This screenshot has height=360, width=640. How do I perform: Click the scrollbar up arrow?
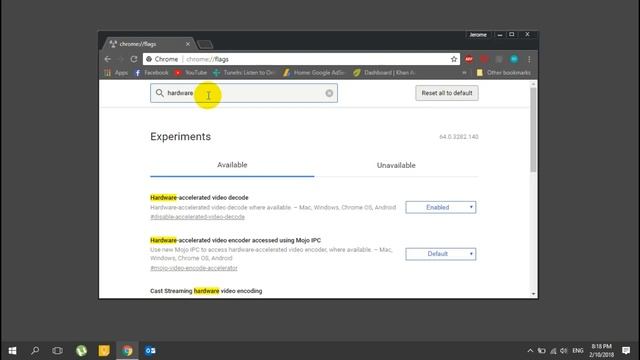point(533,84)
